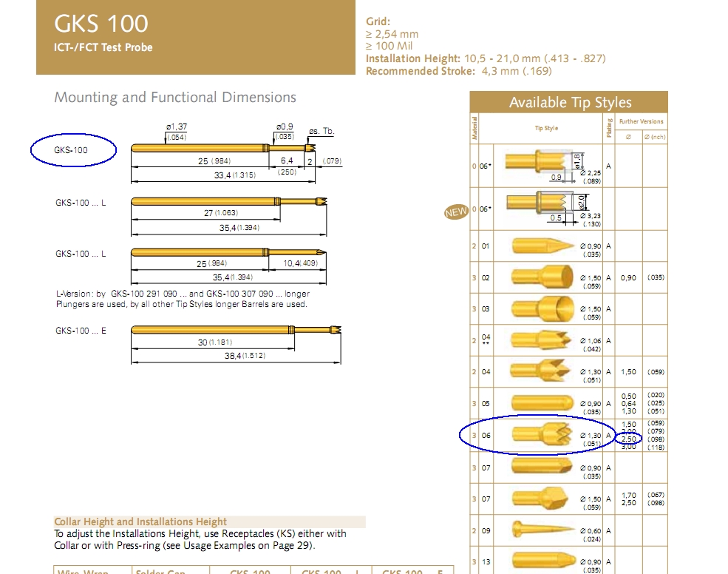The width and height of the screenshot is (728, 574).
Task: Click the Recommended Stroke specification text
Action: pyautogui.click(x=459, y=71)
